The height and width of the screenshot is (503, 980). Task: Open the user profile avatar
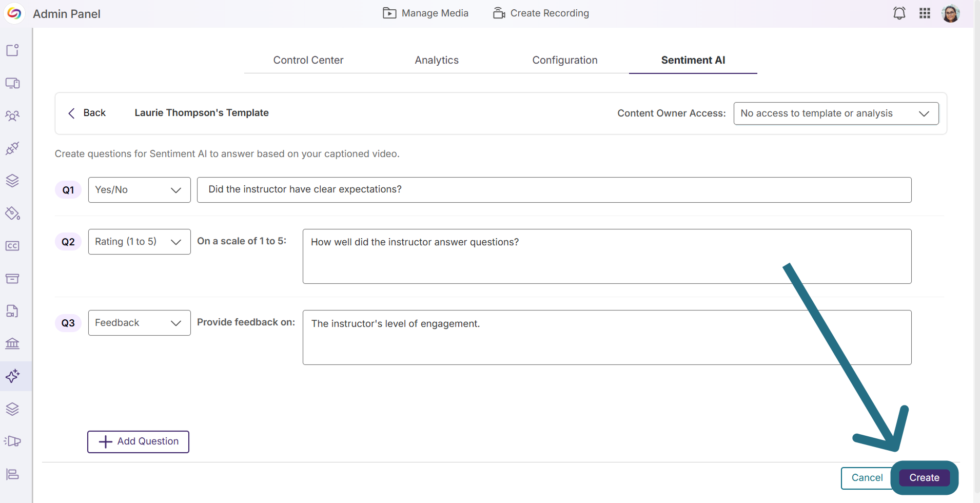[951, 13]
